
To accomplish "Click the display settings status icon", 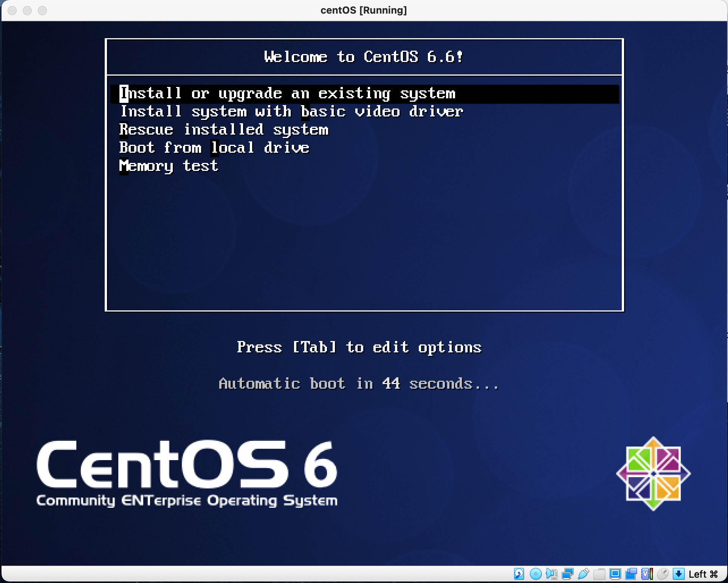I will click(615, 574).
